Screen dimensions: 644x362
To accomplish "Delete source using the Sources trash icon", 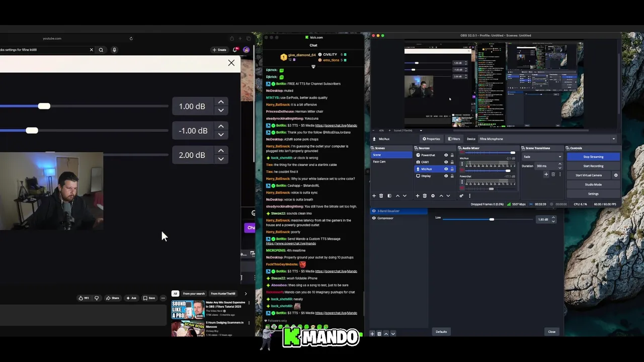I will [x=425, y=196].
